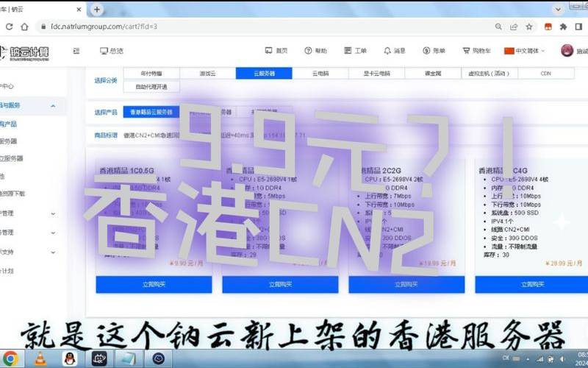Open 账单 billing in top navigation
Image resolution: width=588 pixels, height=368 pixels.
(x=434, y=51)
